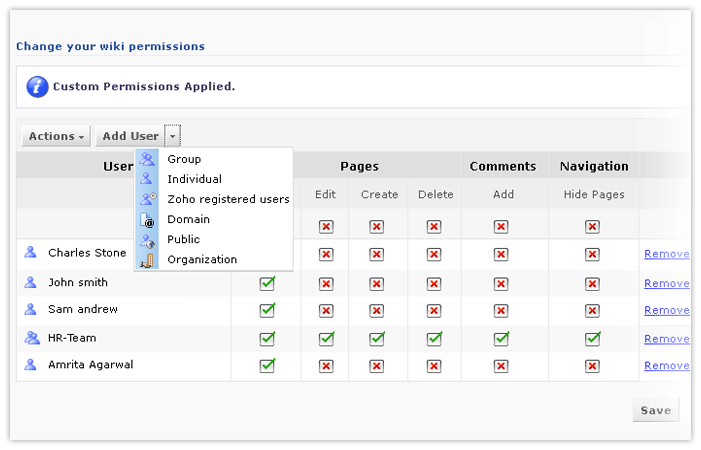This screenshot has height=450, width=701.
Task: Toggle HR-Team Hide Pages checkbox
Action: click(x=592, y=339)
